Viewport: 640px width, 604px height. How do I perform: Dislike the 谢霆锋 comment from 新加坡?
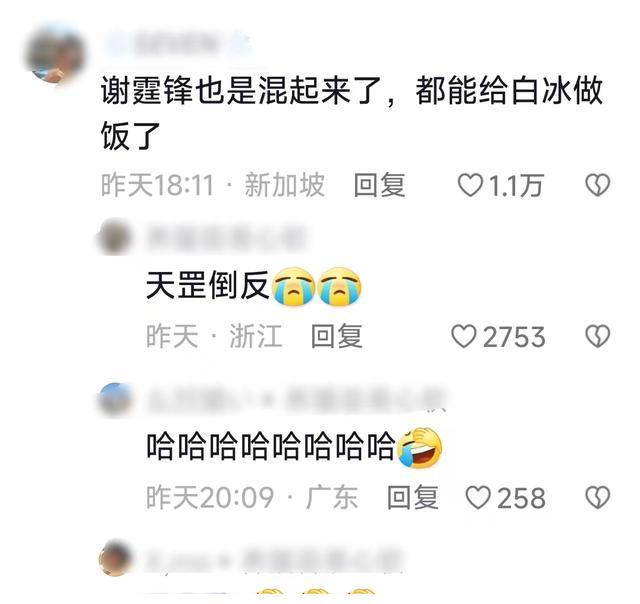[598, 185]
